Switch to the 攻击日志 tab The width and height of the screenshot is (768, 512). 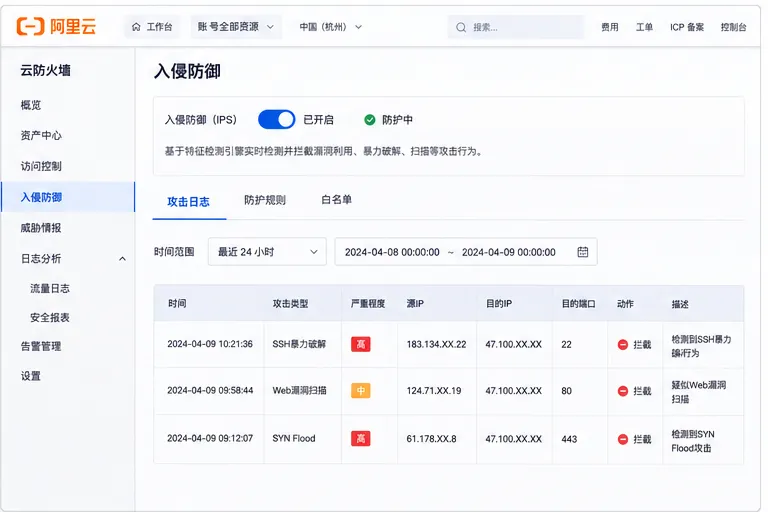[189, 202]
